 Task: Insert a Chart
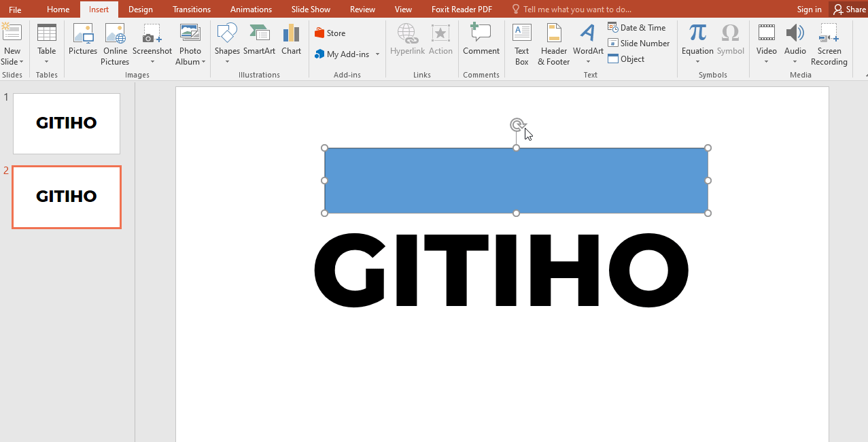[291, 42]
